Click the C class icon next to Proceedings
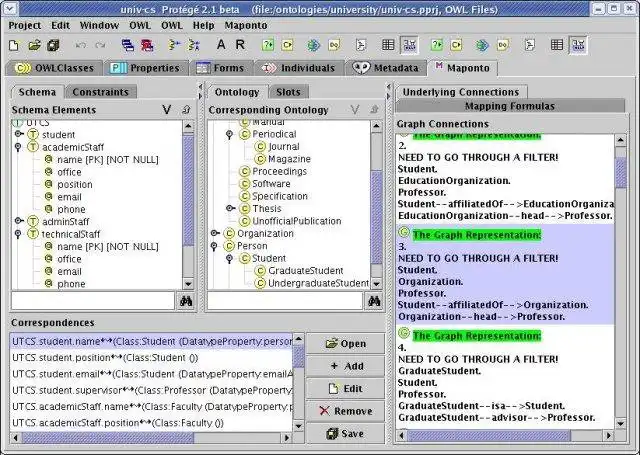Image resolution: width=640 pixels, height=455 pixels. (x=244, y=171)
